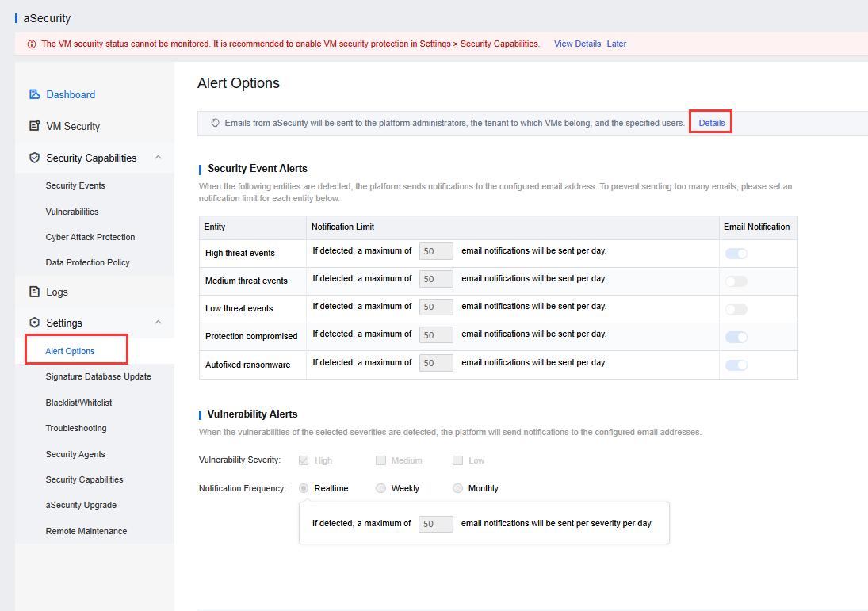Image resolution: width=868 pixels, height=611 pixels.
Task: Select Alert Options in Settings
Action: [x=70, y=351]
